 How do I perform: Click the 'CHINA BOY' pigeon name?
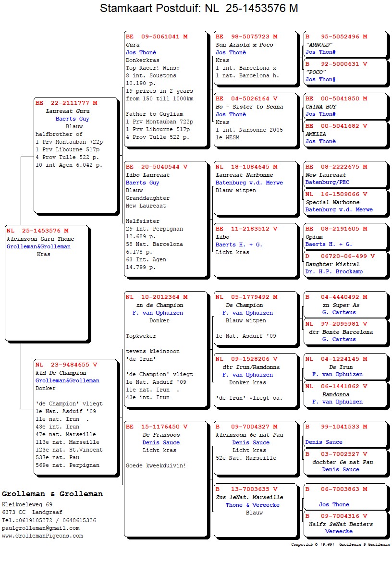coord(321,107)
